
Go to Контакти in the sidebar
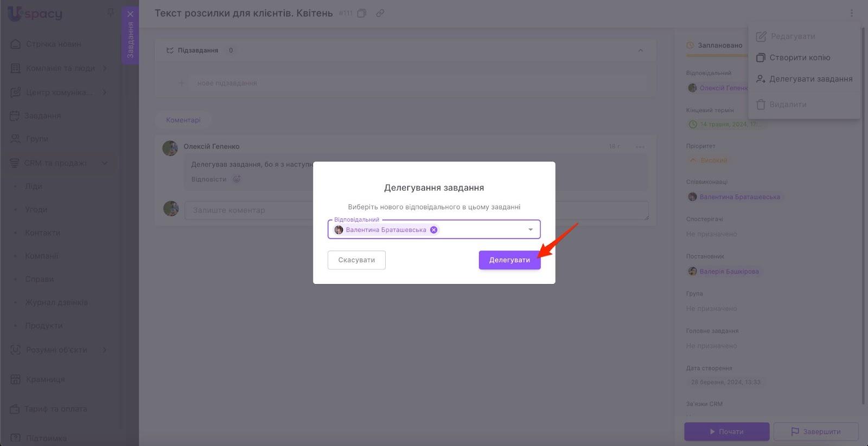[x=43, y=233]
